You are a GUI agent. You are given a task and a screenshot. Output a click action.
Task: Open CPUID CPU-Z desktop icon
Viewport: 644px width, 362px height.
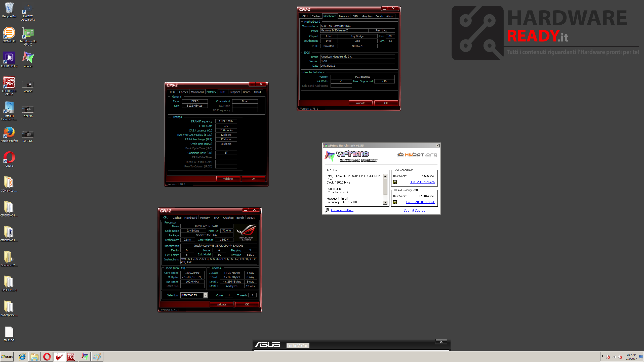(9, 60)
